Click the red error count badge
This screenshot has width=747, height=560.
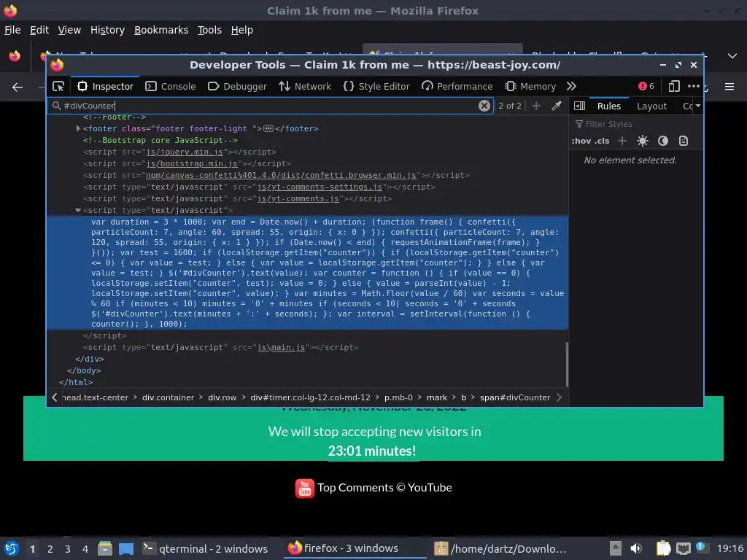point(646,86)
